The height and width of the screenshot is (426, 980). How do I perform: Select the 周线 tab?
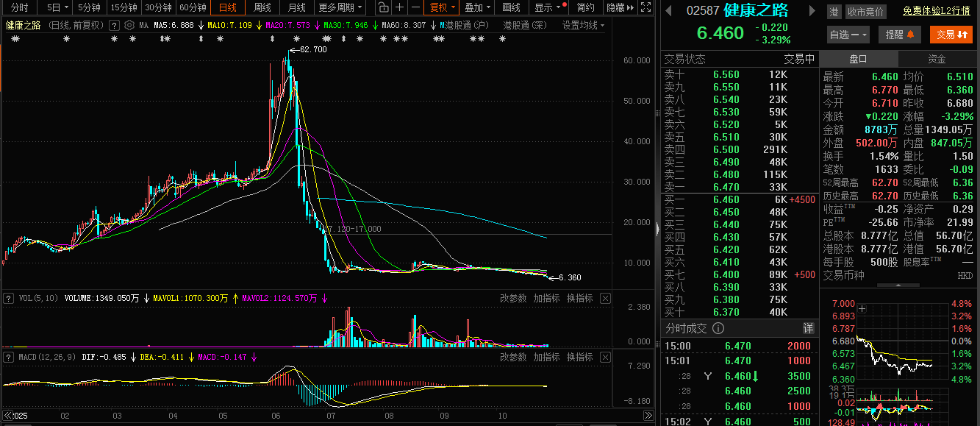262,7
